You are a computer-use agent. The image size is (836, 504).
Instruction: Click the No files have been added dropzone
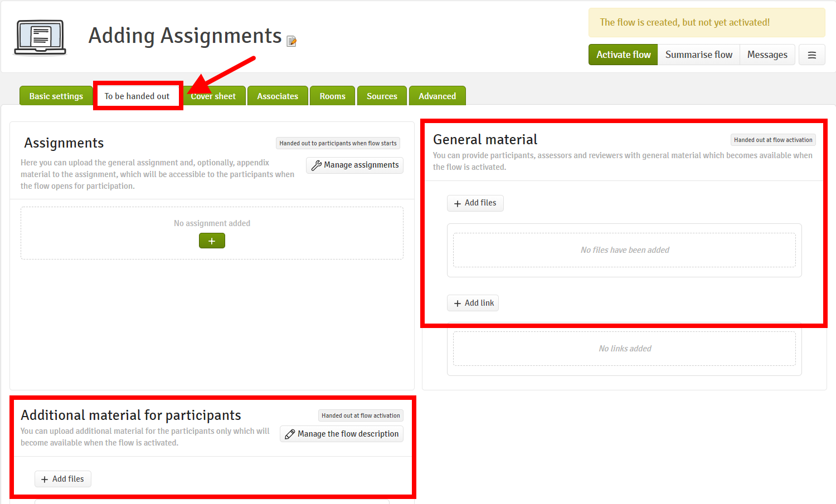(624, 250)
